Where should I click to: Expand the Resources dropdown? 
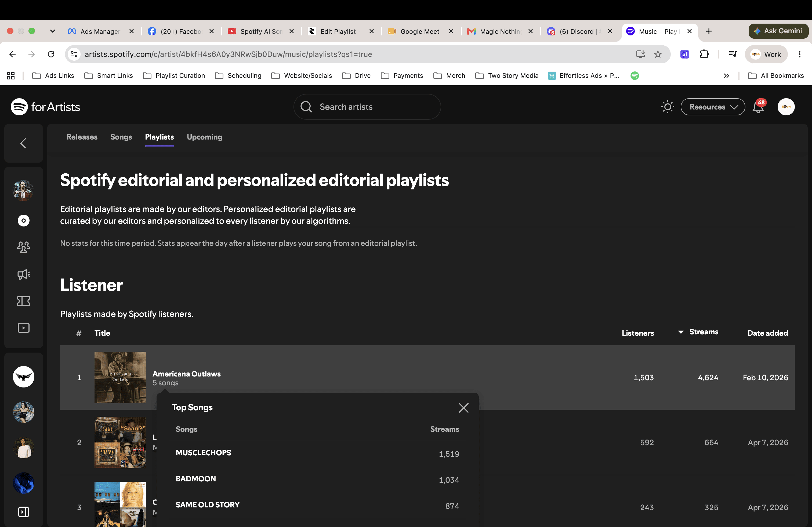point(713,107)
